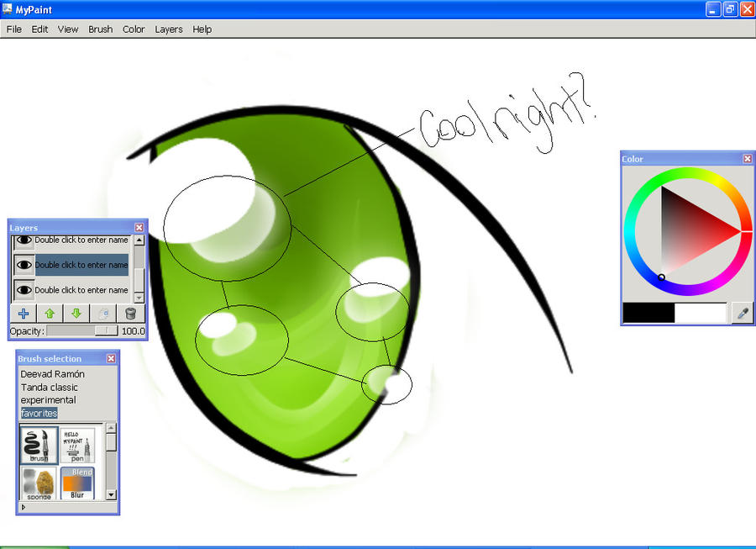The height and width of the screenshot is (549, 756).
Task: Open the Edit menu
Action: 39,29
